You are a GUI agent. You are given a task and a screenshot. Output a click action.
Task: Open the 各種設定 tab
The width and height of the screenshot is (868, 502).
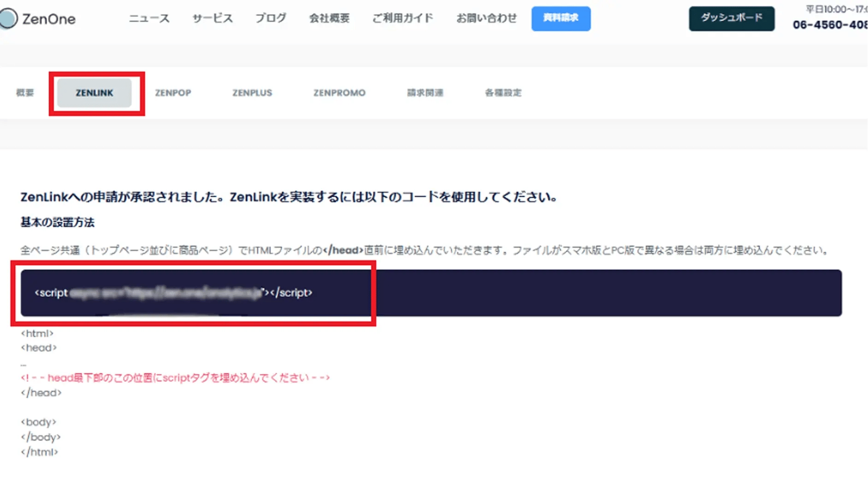(x=502, y=93)
